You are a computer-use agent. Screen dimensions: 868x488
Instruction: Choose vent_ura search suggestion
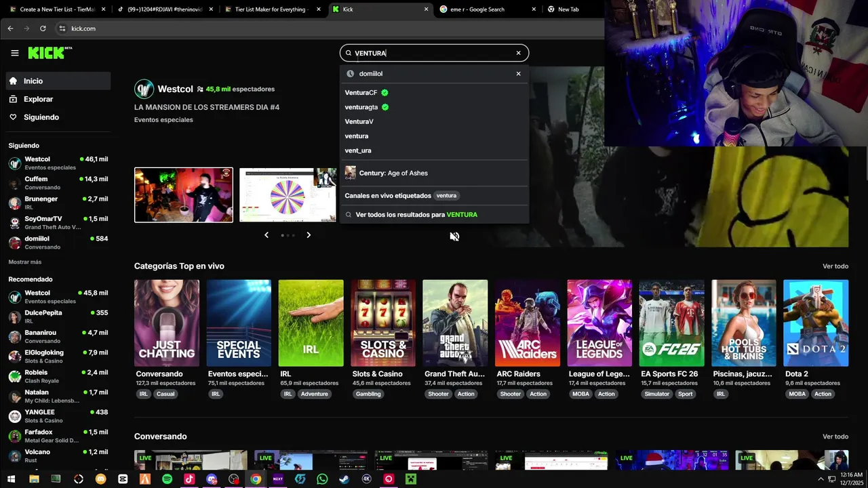click(x=434, y=150)
